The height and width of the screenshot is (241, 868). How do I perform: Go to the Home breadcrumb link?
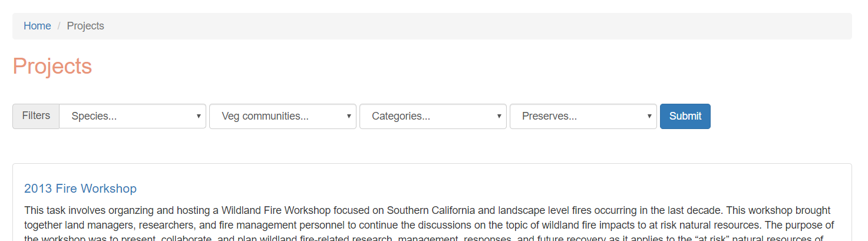tap(37, 26)
